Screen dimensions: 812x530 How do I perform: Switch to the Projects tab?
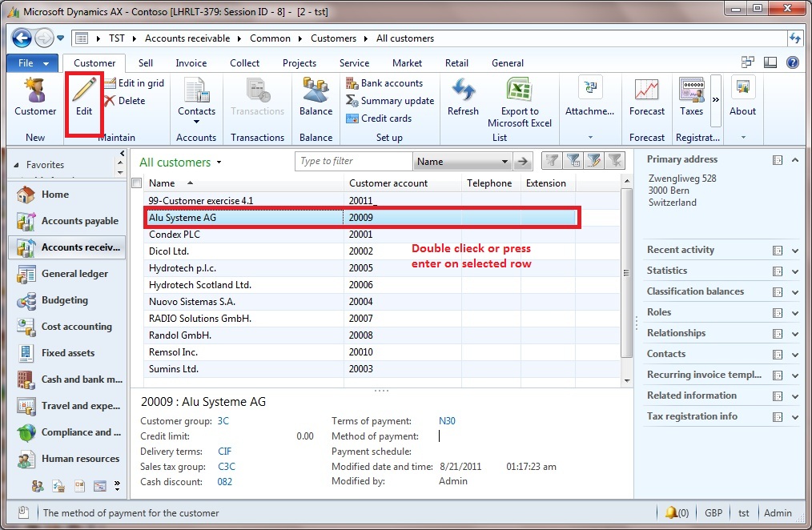(299, 62)
